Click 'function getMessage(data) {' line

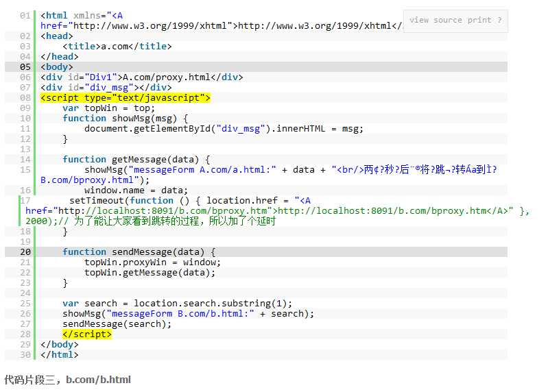tap(136, 160)
